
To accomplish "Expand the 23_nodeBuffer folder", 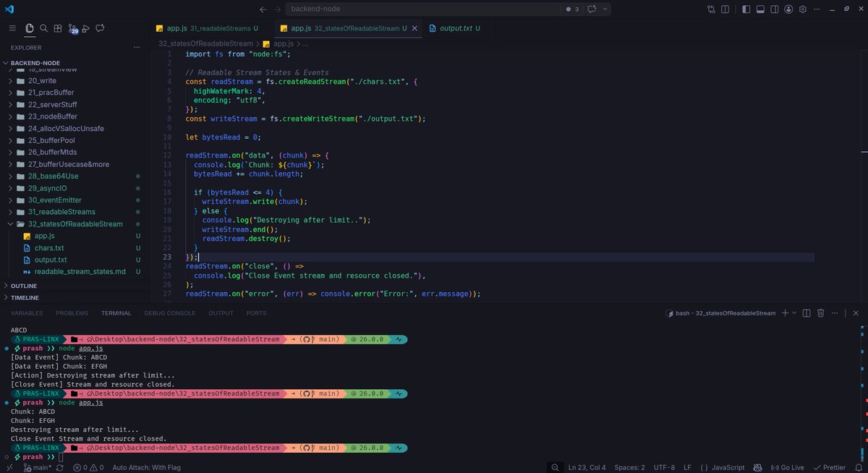I will [74, 116].
